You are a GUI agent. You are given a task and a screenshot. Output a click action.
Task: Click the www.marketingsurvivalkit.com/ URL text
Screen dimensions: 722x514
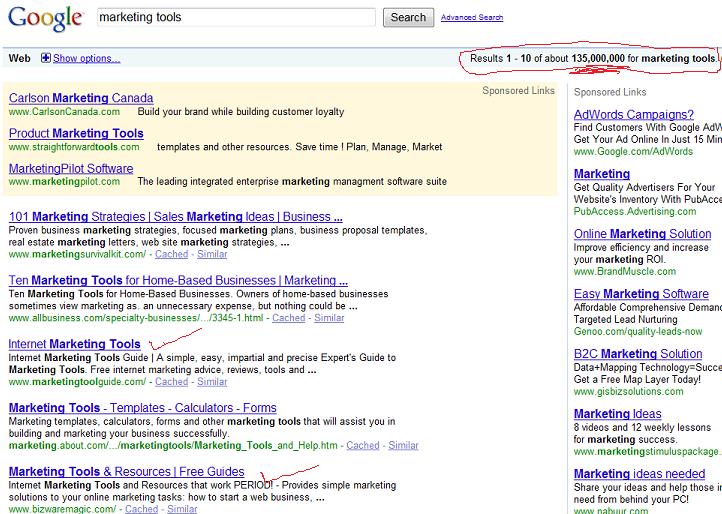pyautogui.click(x=77, y=254)
